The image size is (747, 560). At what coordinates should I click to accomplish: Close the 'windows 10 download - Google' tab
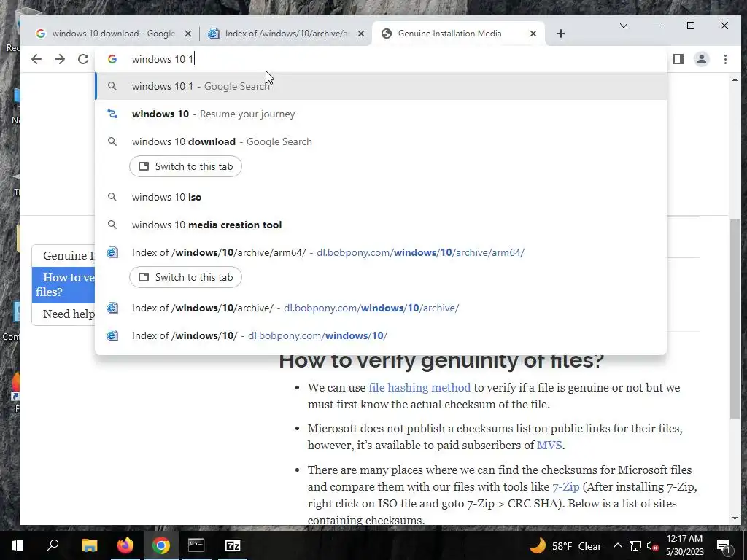tap(188, 34)
